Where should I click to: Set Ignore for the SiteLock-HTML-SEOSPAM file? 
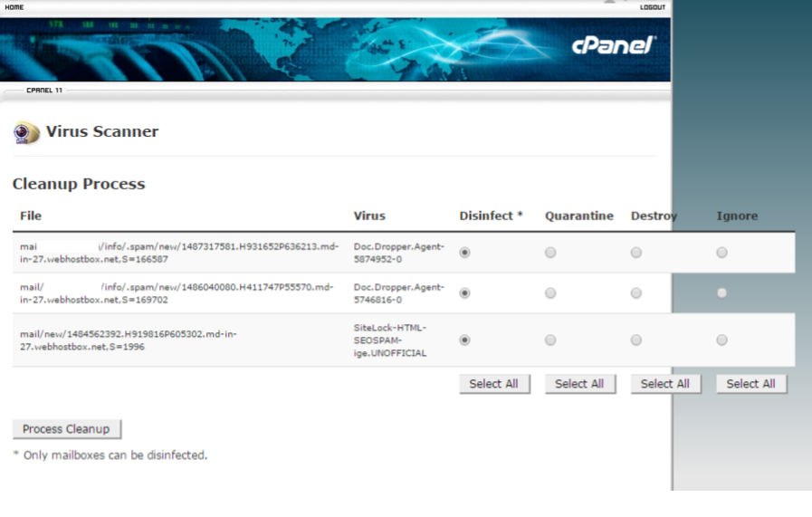(721, 340)
